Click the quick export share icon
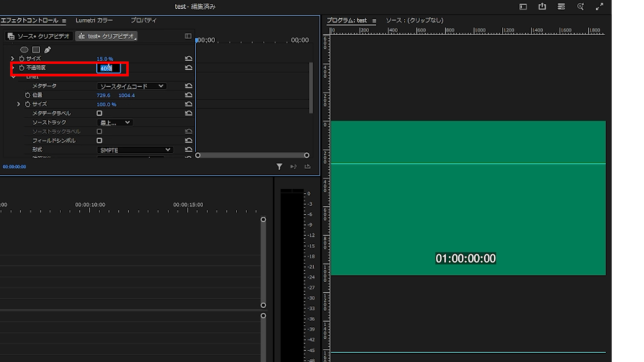 (x=542, y=6)
